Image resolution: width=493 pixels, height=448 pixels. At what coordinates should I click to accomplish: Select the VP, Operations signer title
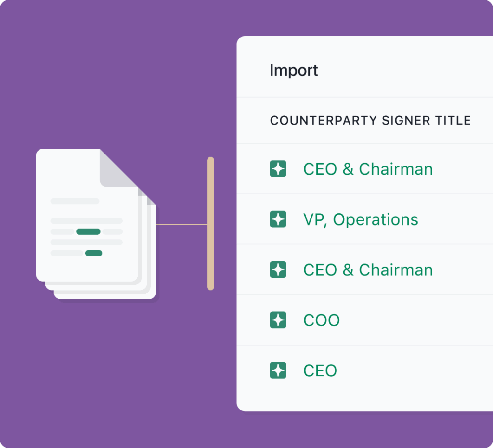[361, 219]
